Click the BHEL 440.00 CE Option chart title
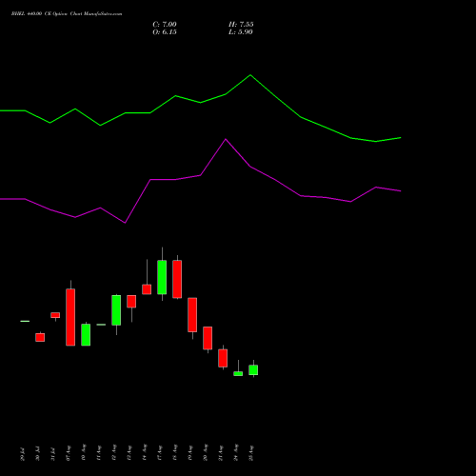Image resolution: width=476 pixels, height=476 pixels. coord(67,13)
